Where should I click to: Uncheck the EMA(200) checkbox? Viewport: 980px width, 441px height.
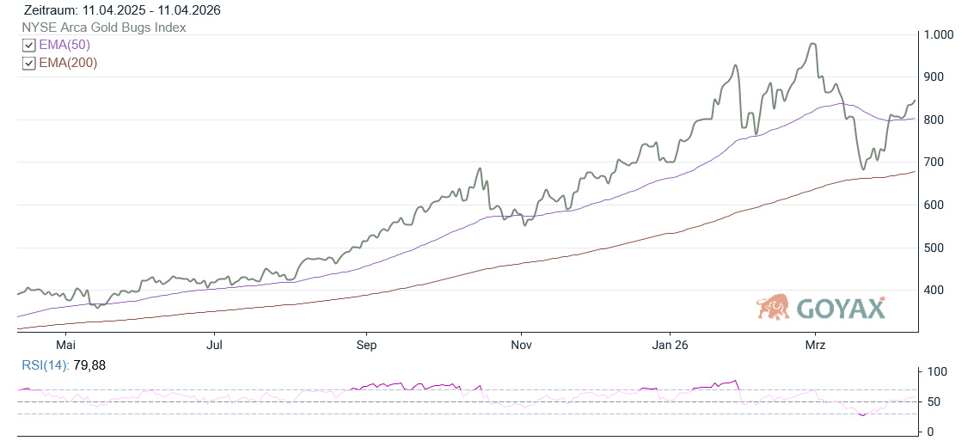pyautogui.click(x=29, y=63)
